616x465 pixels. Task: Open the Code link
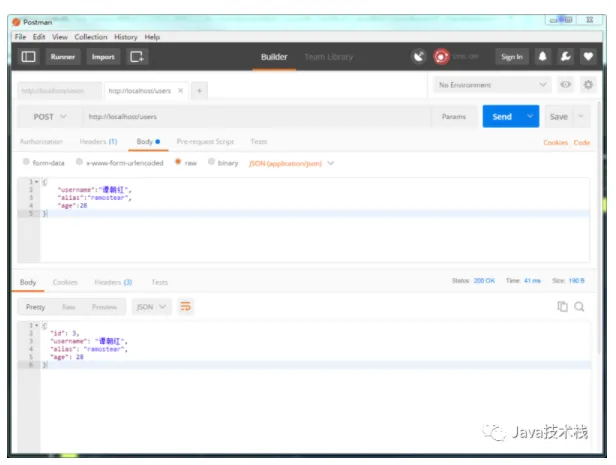pyautogui.click(x=582, y=143)
